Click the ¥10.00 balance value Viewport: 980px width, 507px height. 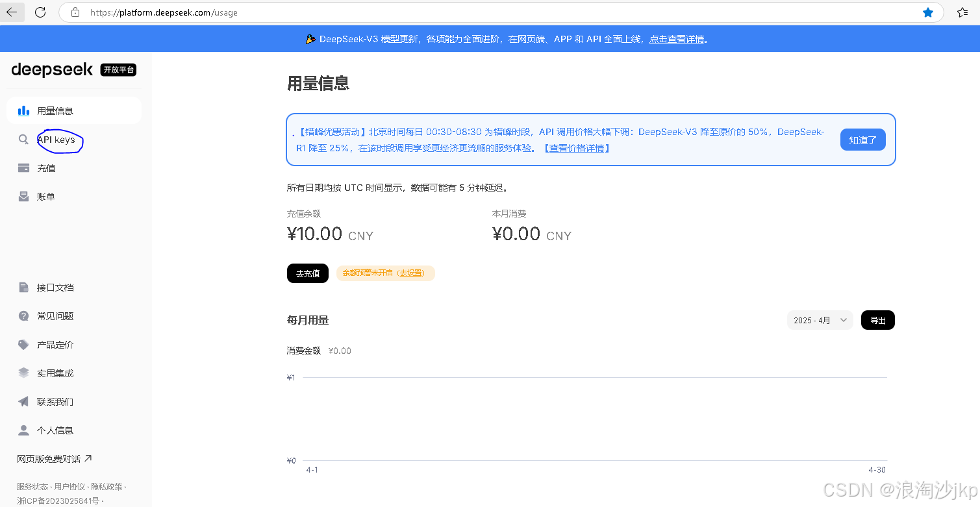point(314,234)
